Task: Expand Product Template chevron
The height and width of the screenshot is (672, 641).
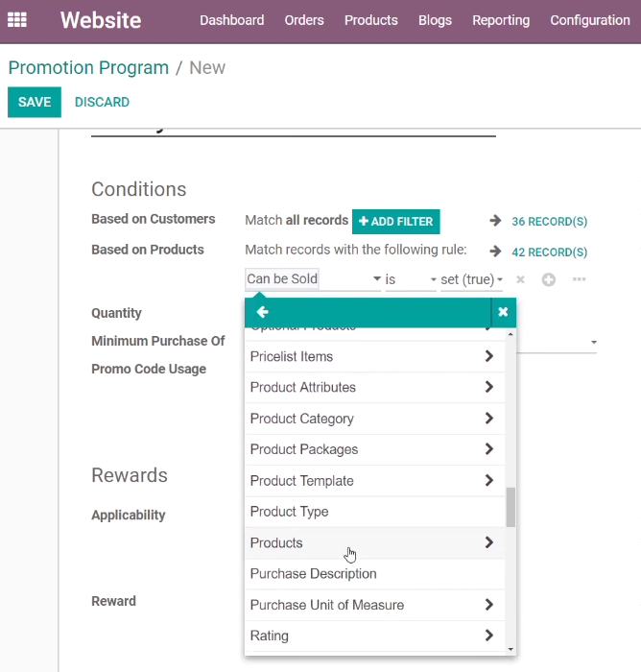Action: 488,480
